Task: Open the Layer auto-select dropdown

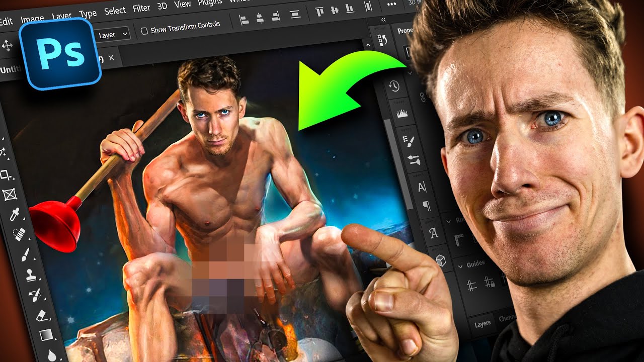Action: 112,35
